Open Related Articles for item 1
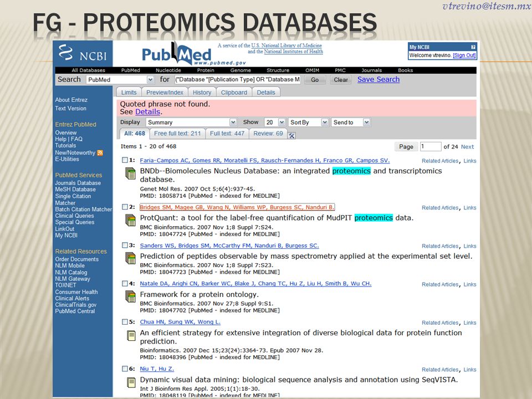The height and width of the screenshot is (399, 532). point(440,161)
